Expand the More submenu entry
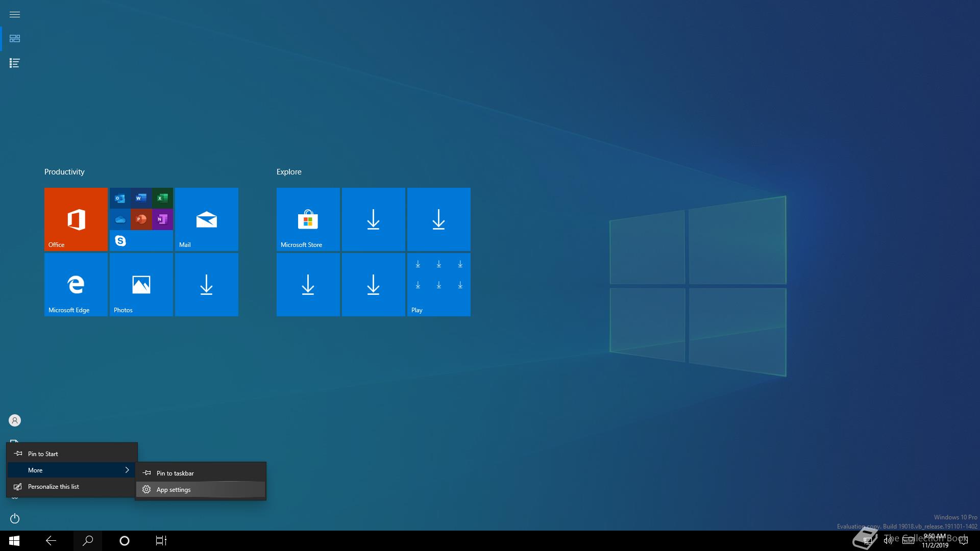The image size is (980, 551). point(72,470)
